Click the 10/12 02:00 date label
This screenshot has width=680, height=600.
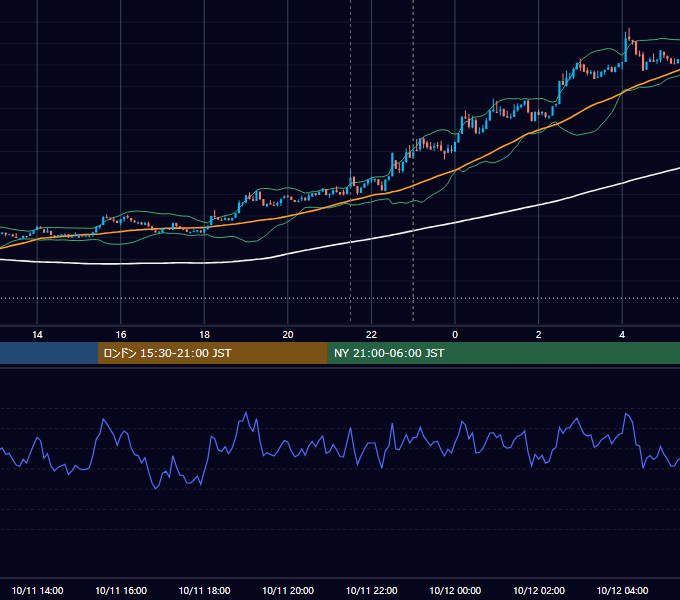click(539, 590)
